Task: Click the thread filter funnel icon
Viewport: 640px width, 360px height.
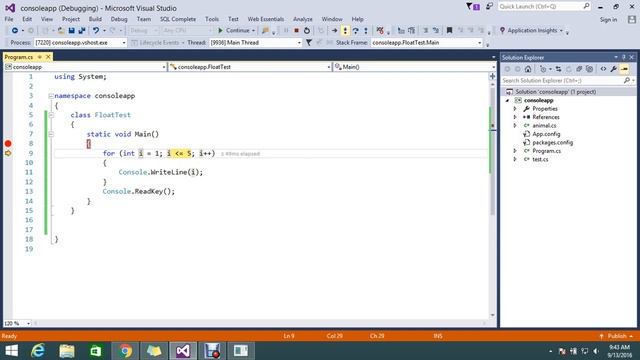Action: 309,42
